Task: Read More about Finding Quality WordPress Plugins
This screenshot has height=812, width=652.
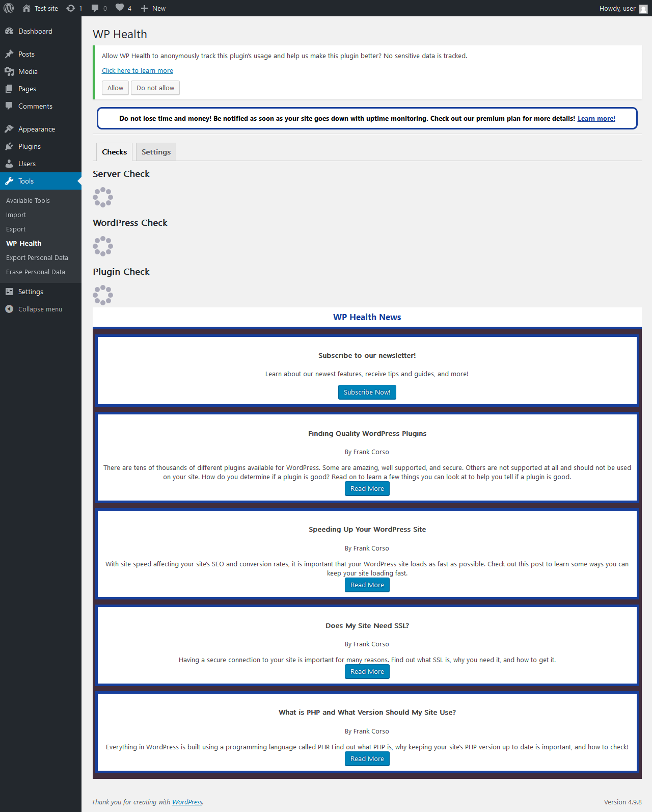Action: tap(367, 488)
